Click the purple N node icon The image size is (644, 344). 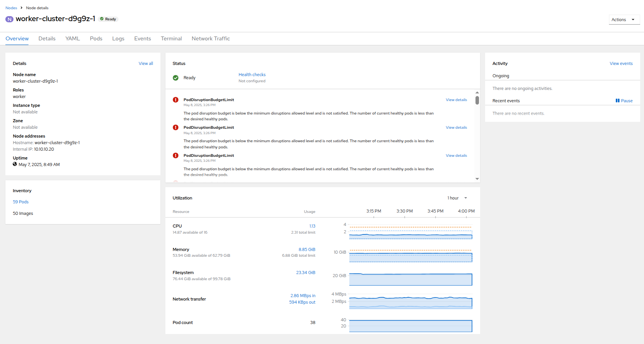coord(9,19)
